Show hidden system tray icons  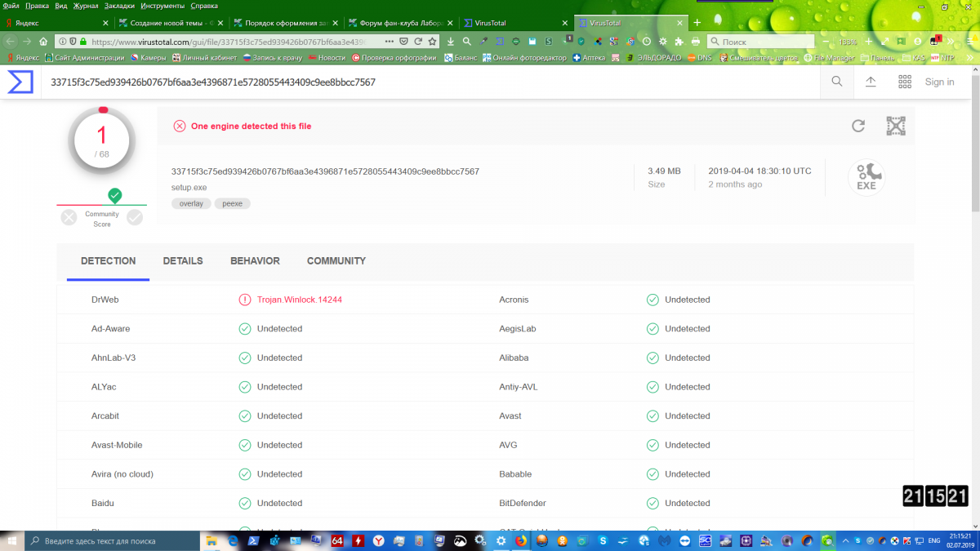click(845, 540)
